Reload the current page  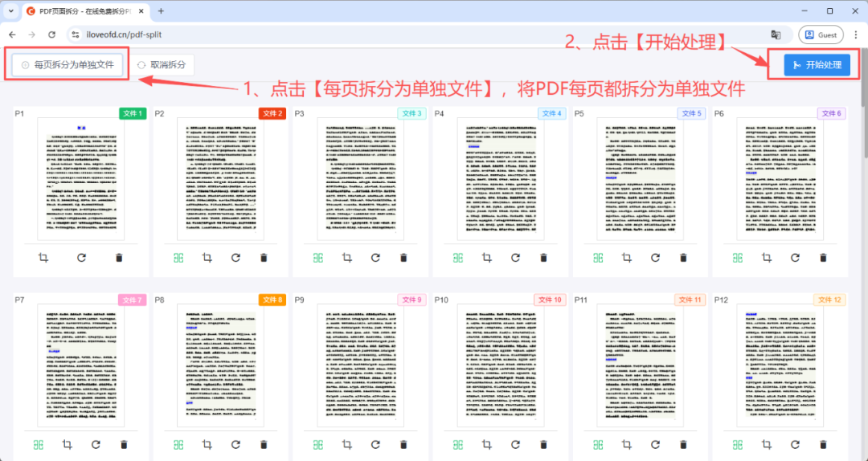(52, 35)
